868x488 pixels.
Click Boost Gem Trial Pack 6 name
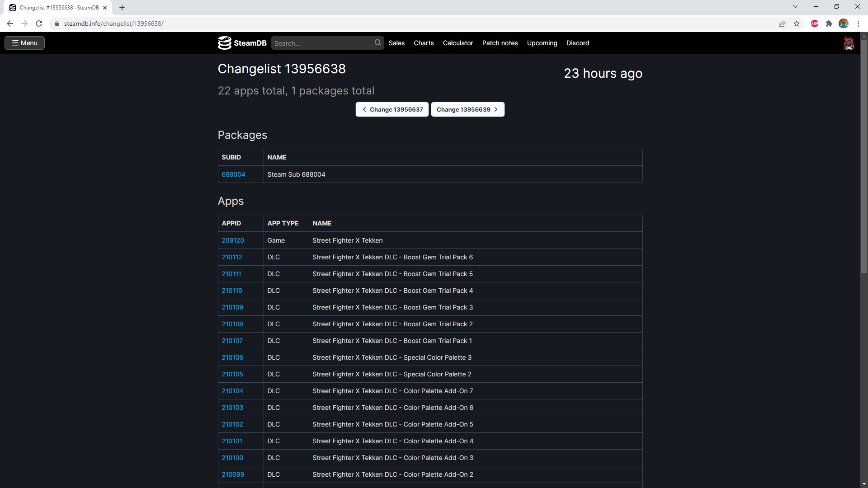(x=392, y=257)
